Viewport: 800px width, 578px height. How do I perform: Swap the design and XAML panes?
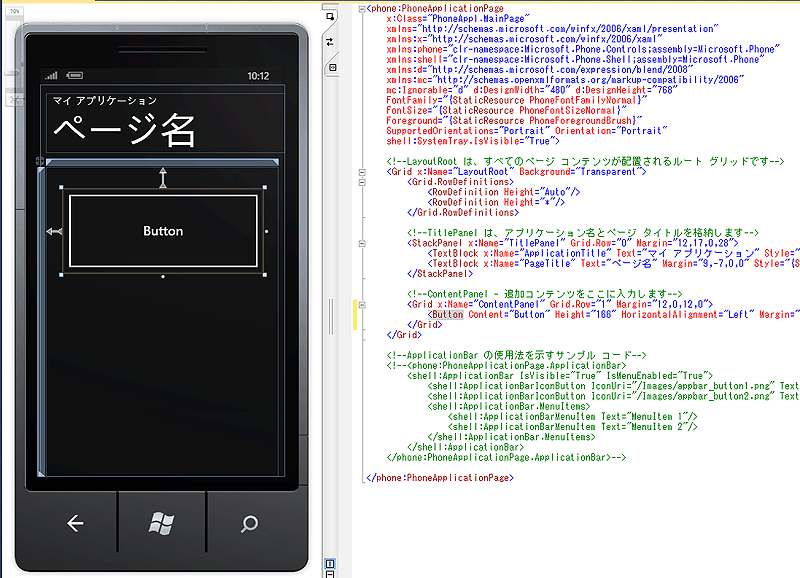pos(330,42)
